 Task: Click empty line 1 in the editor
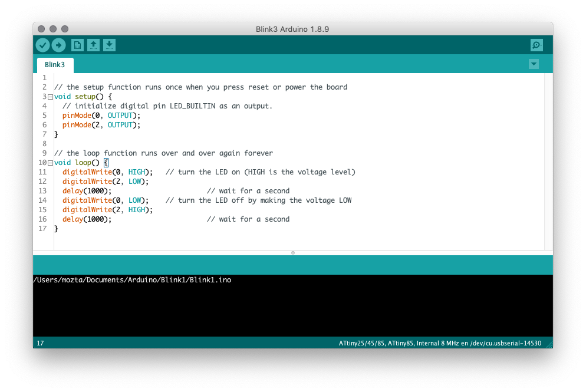(299, 78)
